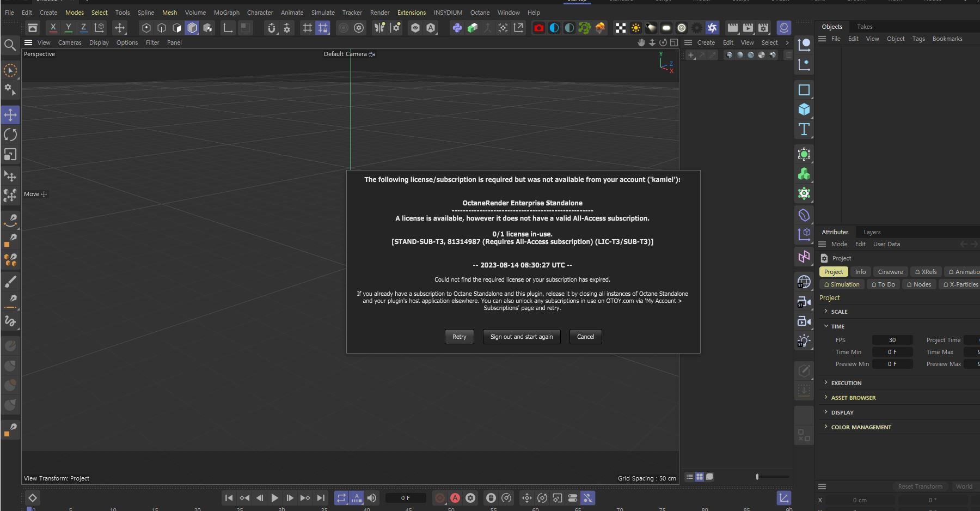Click the FPS value field
Viewport: 980px width, 511px height.
pyautogui.click(x=892, y=340)
